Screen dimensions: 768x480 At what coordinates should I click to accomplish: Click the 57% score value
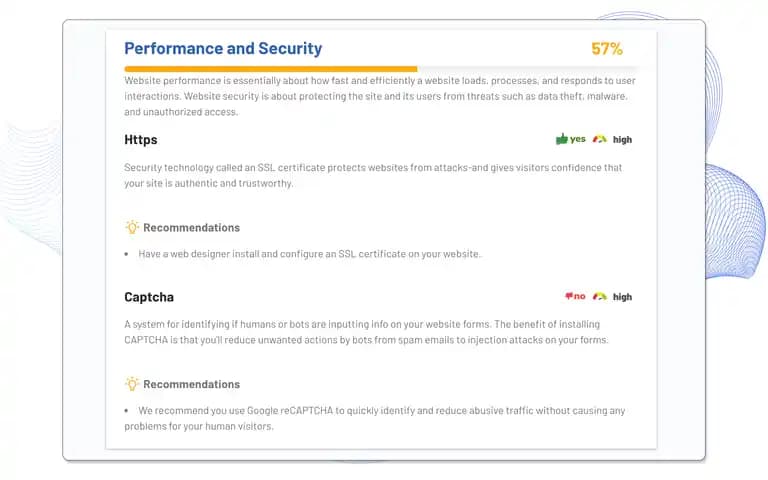(x=607, y=48)
